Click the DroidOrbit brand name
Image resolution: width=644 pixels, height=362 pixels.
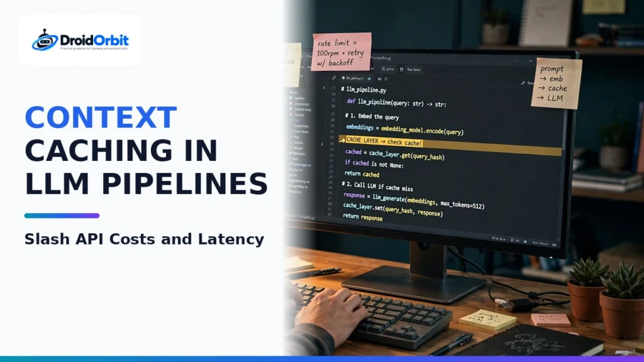point(94,40)
